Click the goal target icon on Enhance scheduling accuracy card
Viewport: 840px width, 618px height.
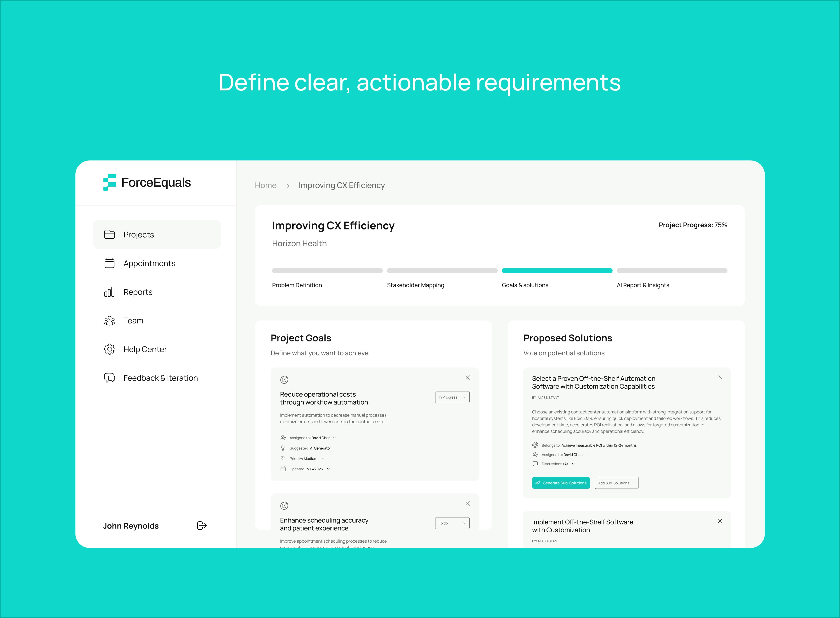(x=284, y=506)
